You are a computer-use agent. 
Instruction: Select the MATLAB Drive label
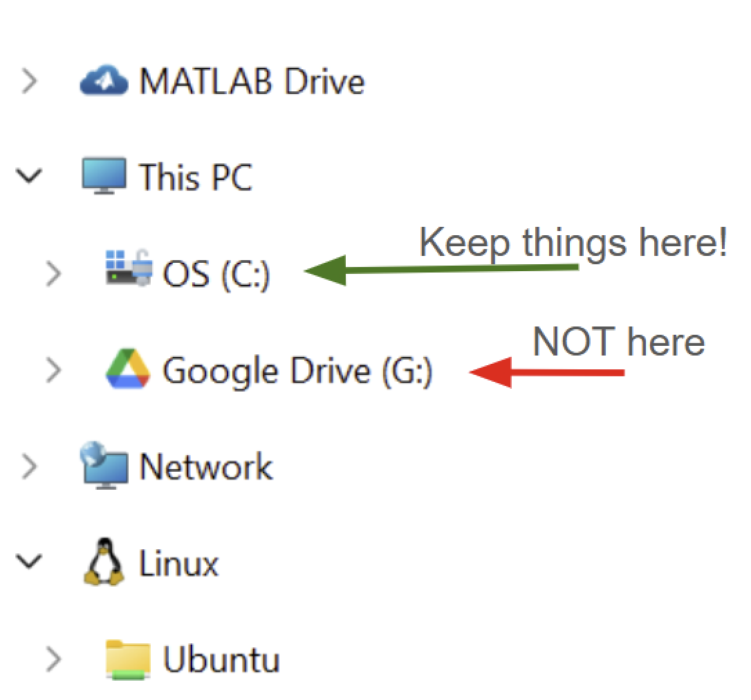pos(252,82)
